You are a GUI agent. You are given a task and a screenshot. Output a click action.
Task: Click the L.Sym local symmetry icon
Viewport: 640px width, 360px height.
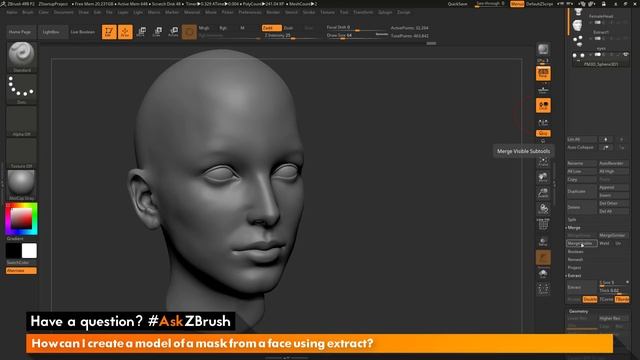click(543, 122)
